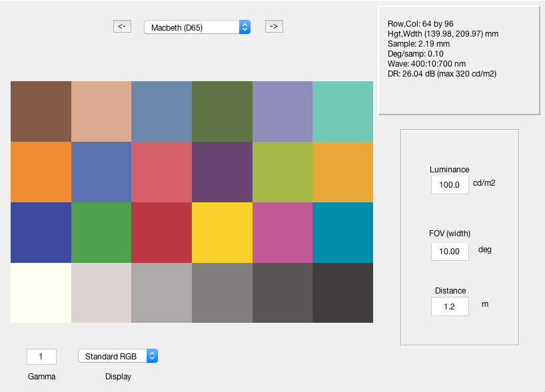The width and height of the screenshot is (545, 392).
Task: Click the moderate red salmon patch
Action: 162,172
